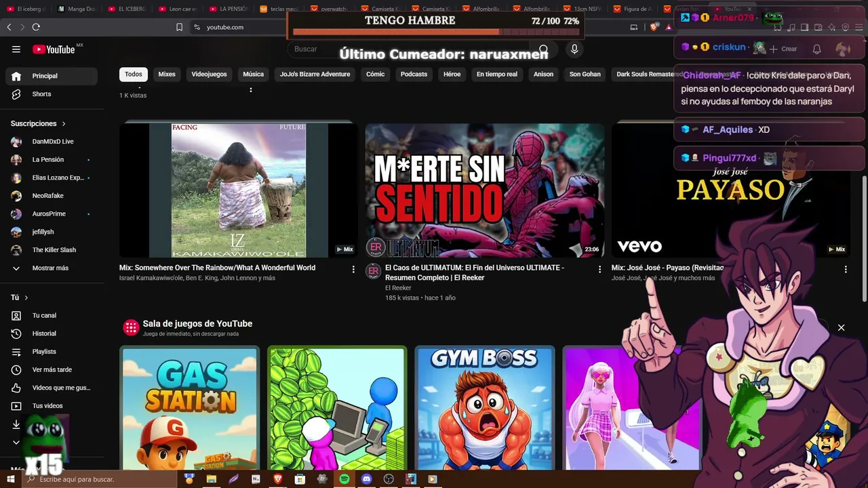The image size is (868, 488).
Task: Go back with the browser back arrow
Action: (9, 27)
